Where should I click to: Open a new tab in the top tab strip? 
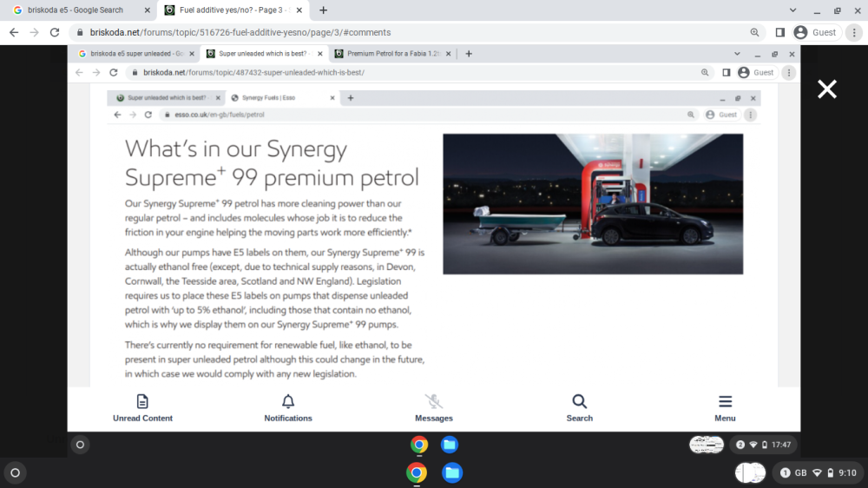[x=323, y=10]
